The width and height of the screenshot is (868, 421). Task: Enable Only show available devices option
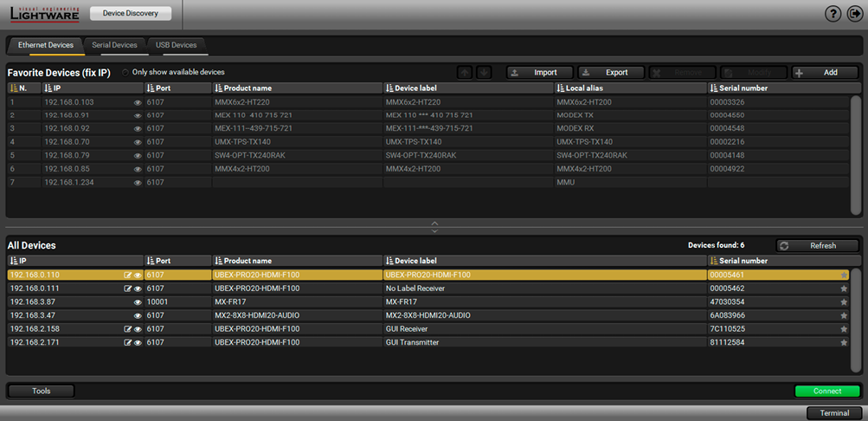click(x=126, y=72)
